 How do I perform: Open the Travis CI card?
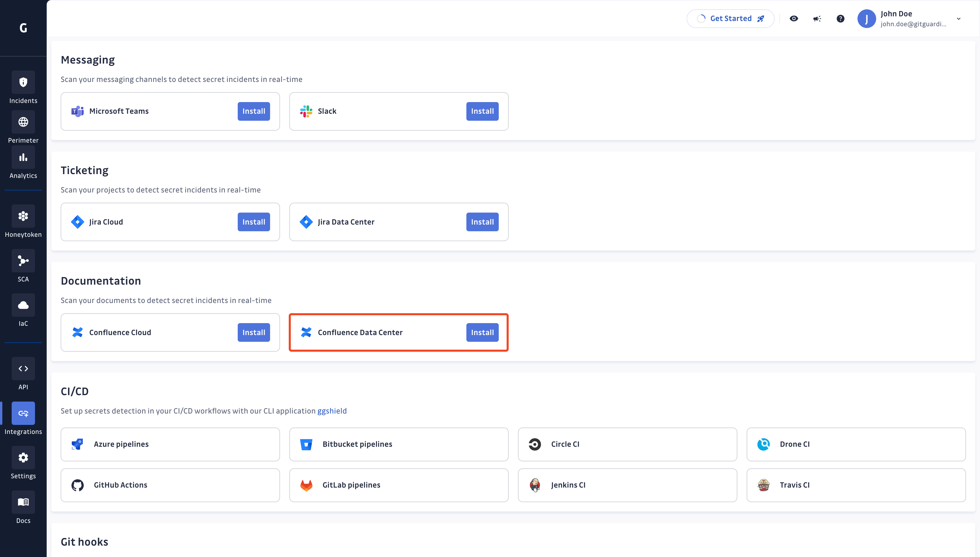pos(856,485)
